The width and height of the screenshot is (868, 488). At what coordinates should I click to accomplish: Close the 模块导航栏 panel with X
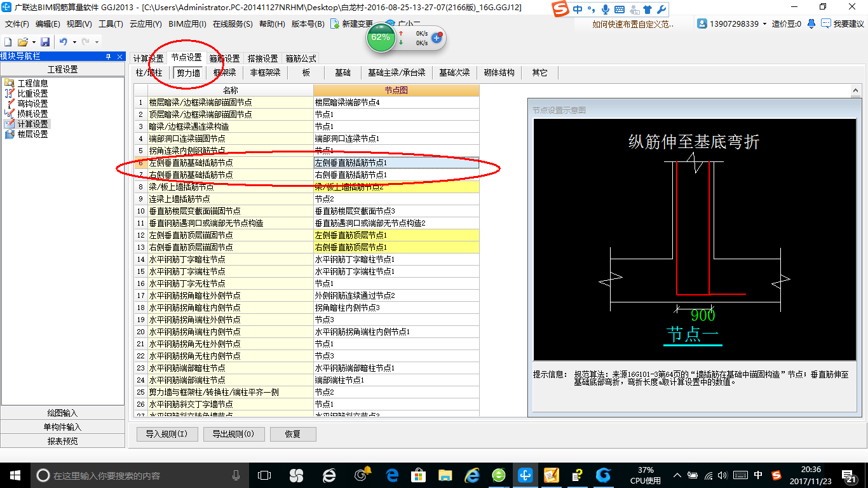coord(119,57)
